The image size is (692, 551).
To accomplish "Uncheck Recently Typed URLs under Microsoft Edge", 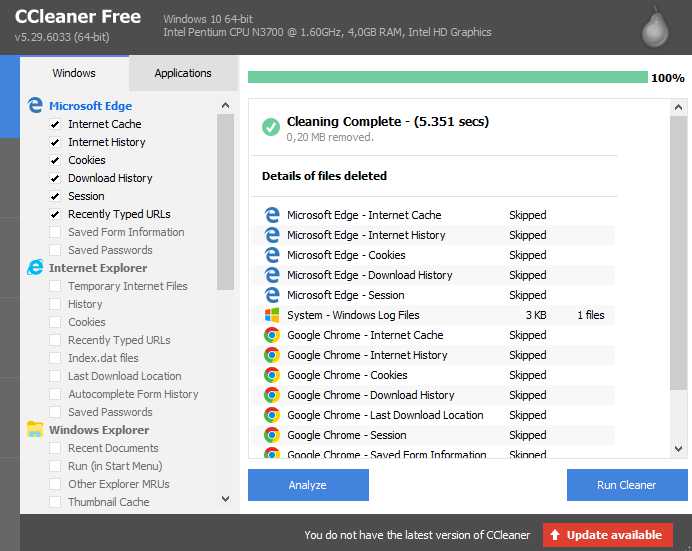I will click(x=55, y=214).
